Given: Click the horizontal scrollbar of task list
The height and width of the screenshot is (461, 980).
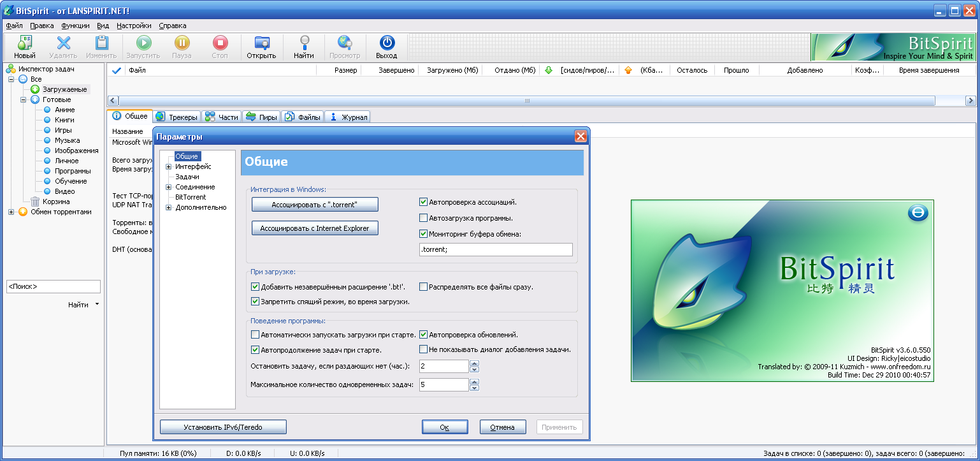Looking at the screenshot, I should (526, 101).
